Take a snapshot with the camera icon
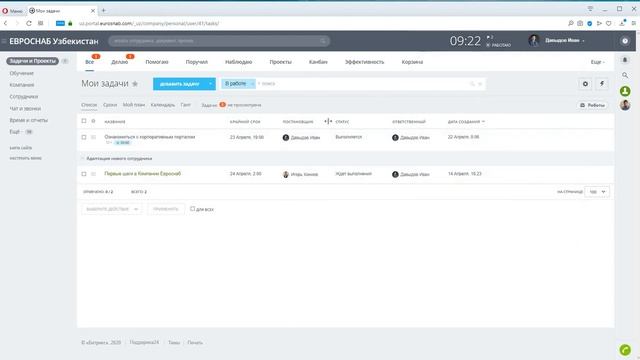 [580, 23]
